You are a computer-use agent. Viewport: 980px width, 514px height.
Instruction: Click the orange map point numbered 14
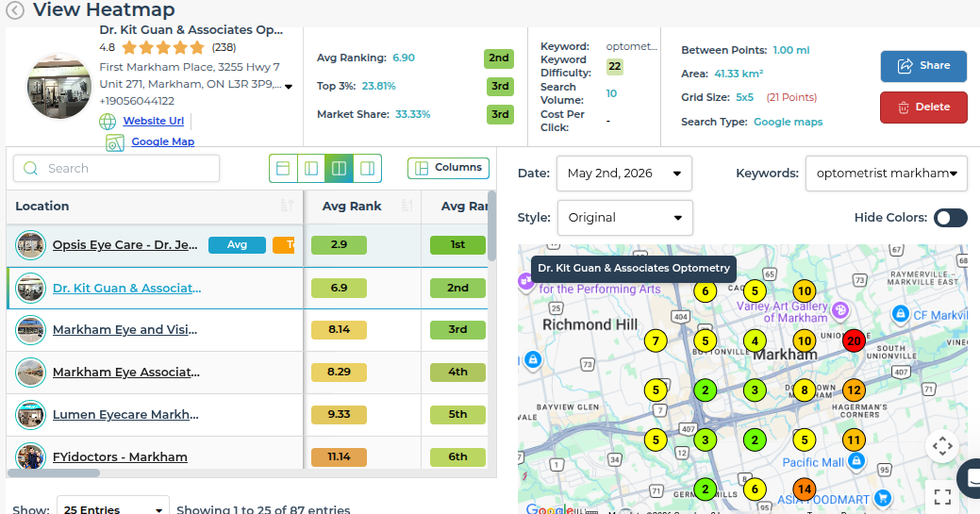click(805, 489)
